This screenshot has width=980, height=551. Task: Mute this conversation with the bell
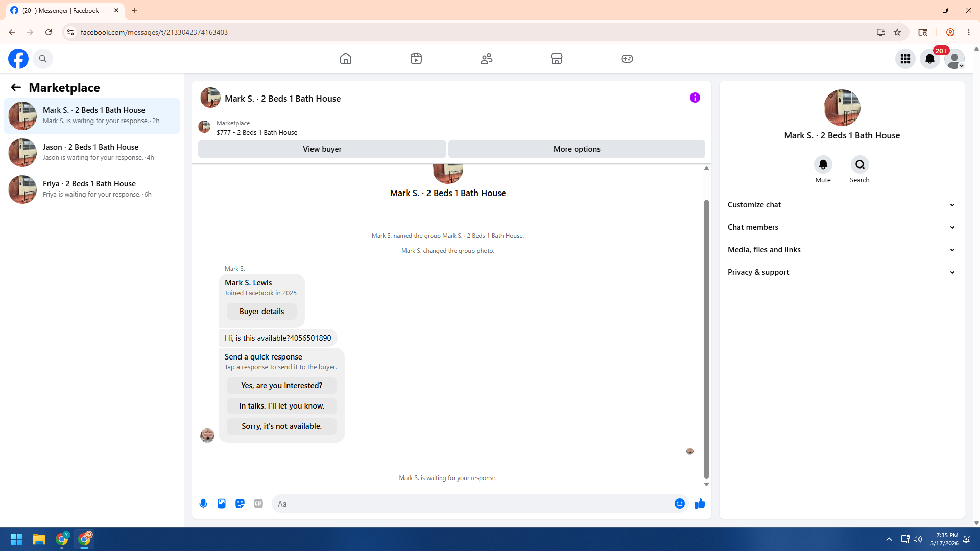[823, 164]
